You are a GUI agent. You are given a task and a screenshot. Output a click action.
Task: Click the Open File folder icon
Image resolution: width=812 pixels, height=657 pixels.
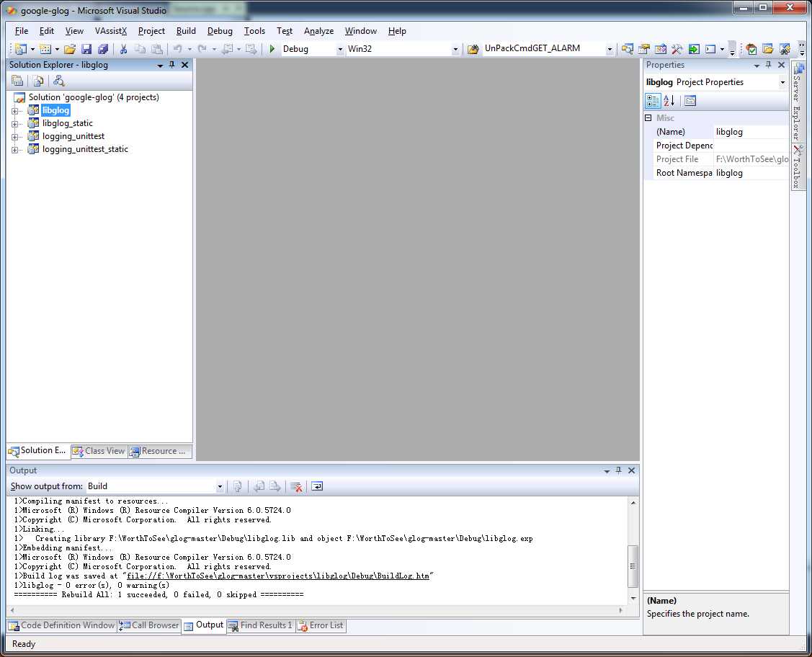70,49
